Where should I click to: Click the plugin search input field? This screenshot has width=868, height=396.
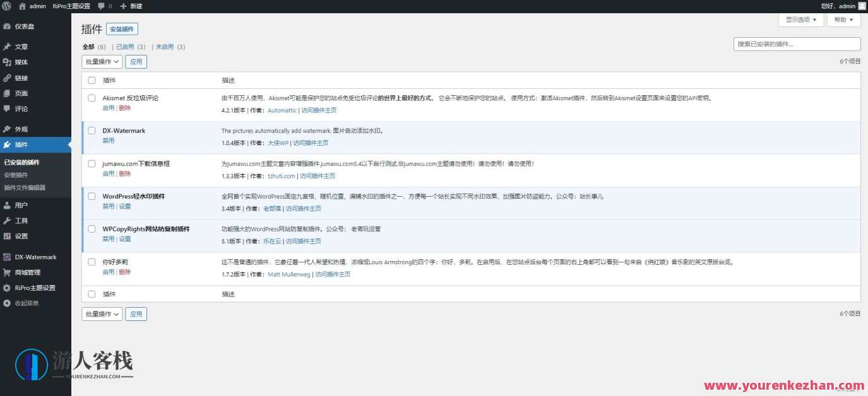797,44
